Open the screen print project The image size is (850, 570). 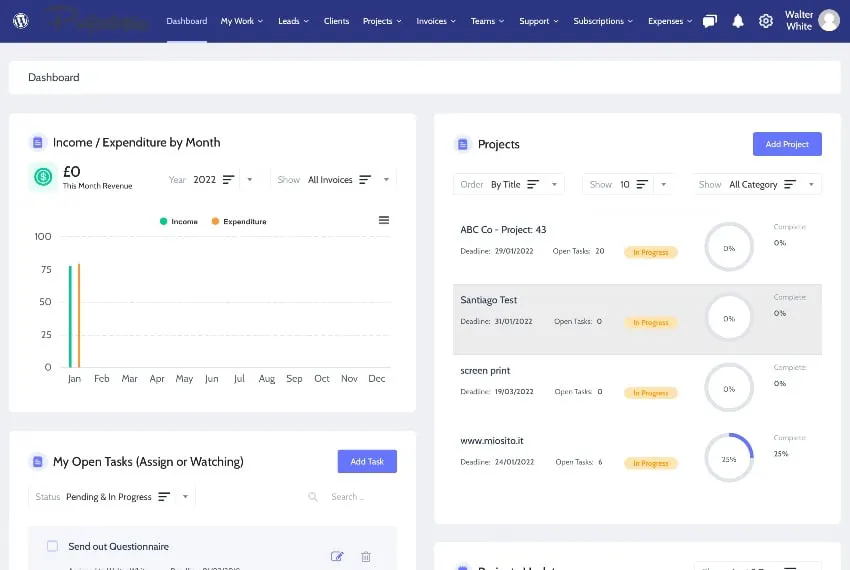point(485,371)
